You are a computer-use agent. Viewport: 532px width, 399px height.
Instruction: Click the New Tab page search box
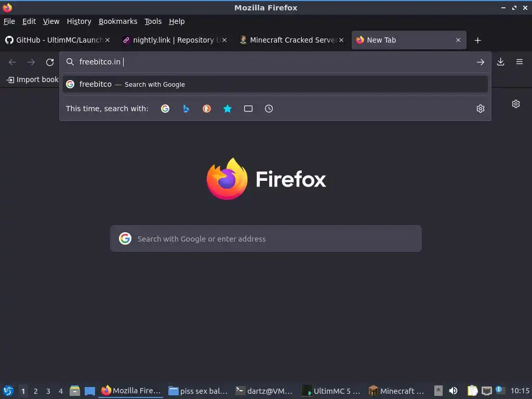click(266, 238)
